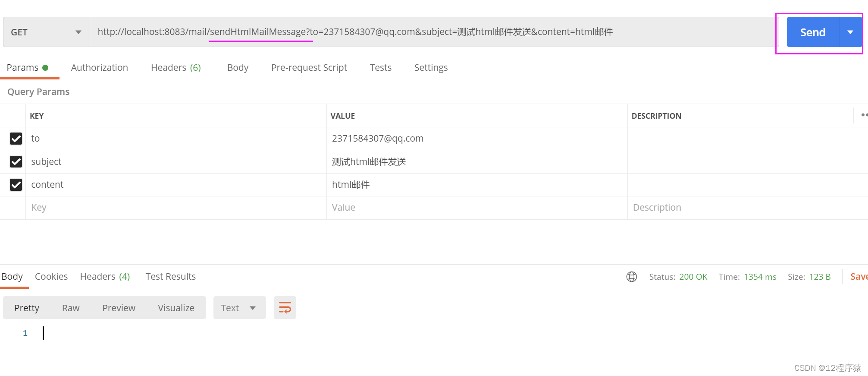Open the request Body tab
Screen dimensions: 868x376
coord(238,68)
